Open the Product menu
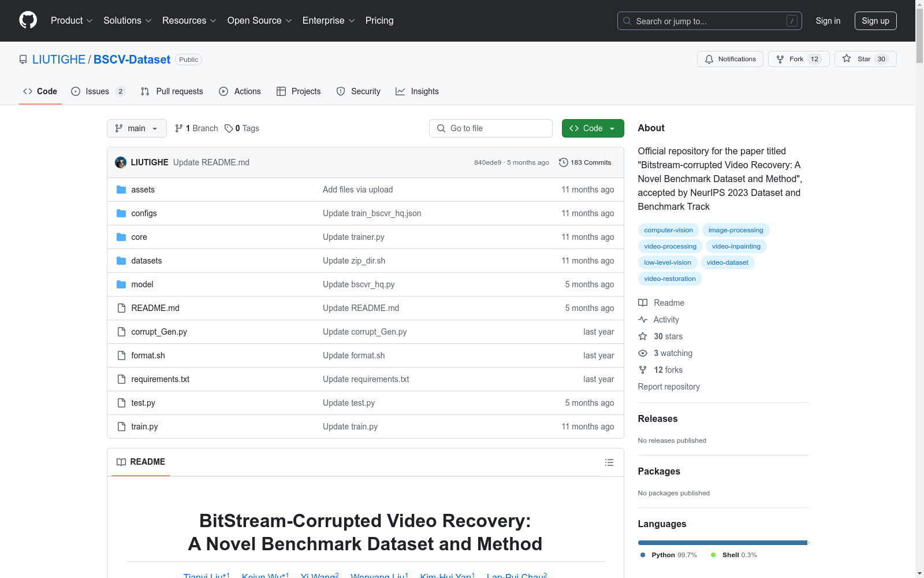 (x=72, y=21)
